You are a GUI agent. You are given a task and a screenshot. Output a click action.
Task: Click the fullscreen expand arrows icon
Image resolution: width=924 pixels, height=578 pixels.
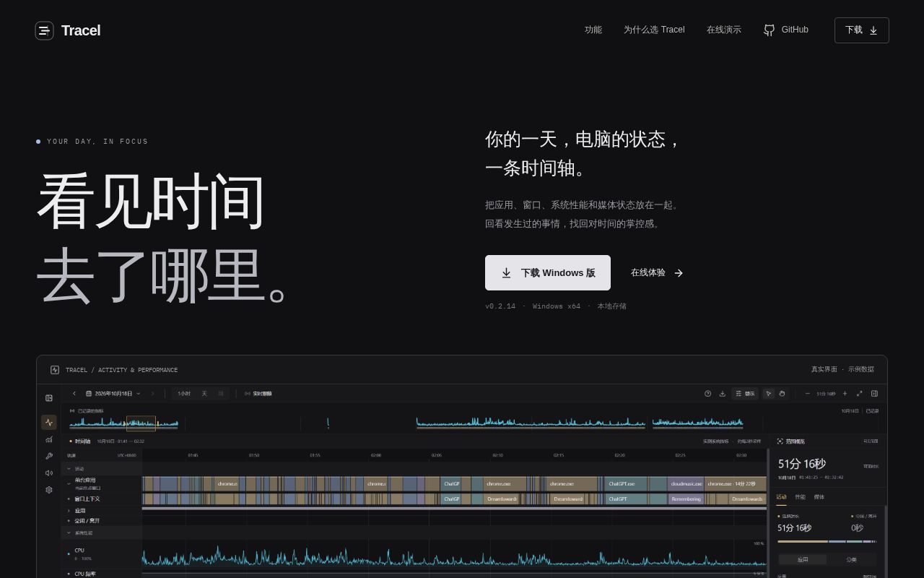pos(859,394)
